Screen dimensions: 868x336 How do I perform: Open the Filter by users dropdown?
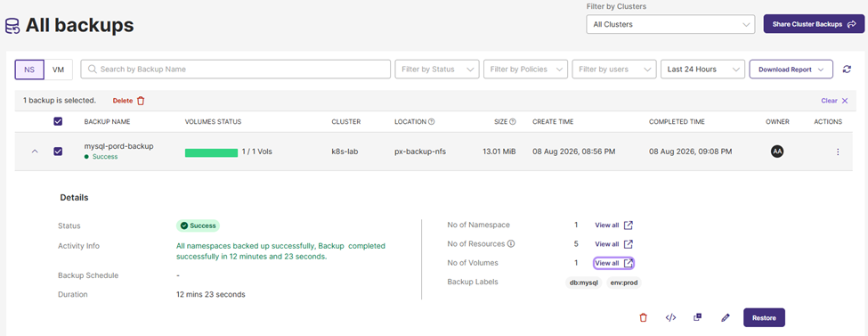click(614, 70)
